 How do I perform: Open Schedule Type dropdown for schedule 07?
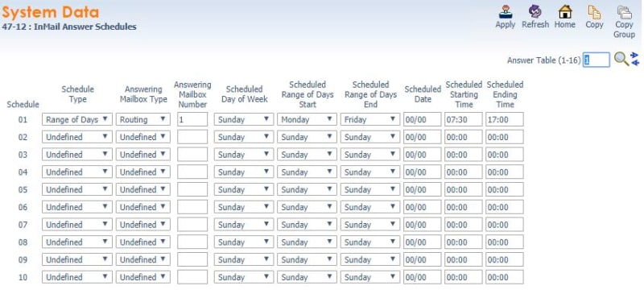[76, 225]
